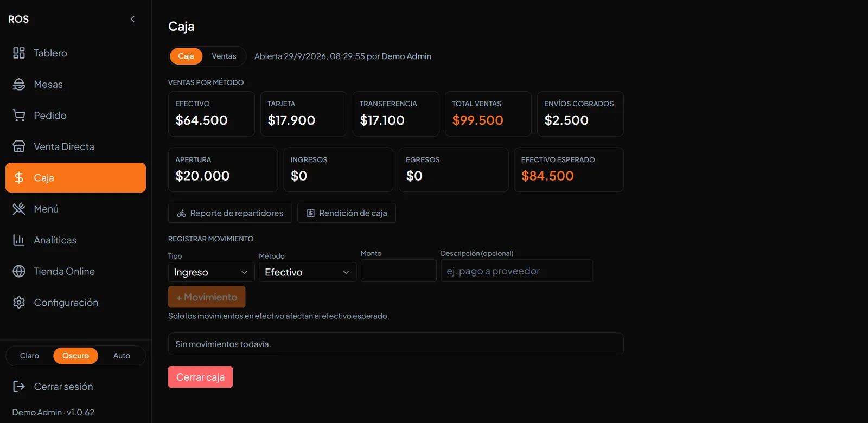
Task: Click the red Cerrar caja button
Action: [x=200, y=377]
